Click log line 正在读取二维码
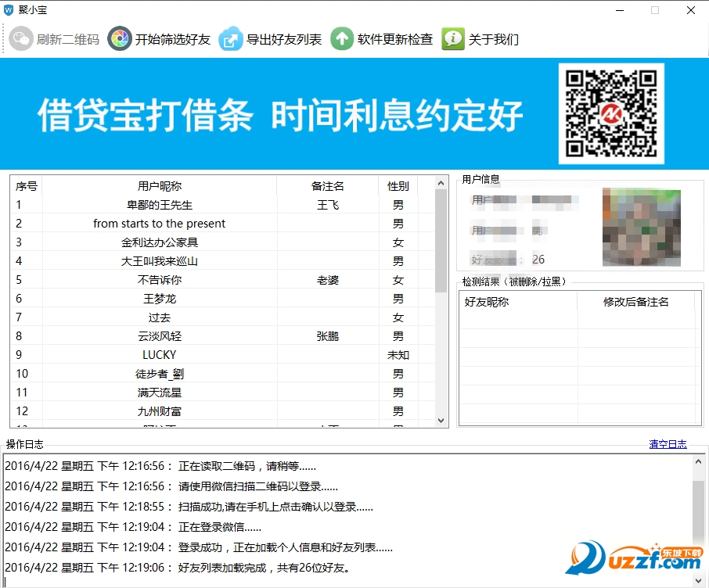The width and height of the screenshot is (709, 588). pyautogui.click(x=160, y=466)
